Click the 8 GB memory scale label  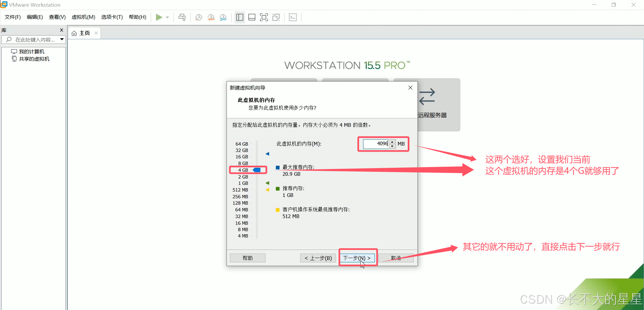pyautogui.click(x=243, y=163)
